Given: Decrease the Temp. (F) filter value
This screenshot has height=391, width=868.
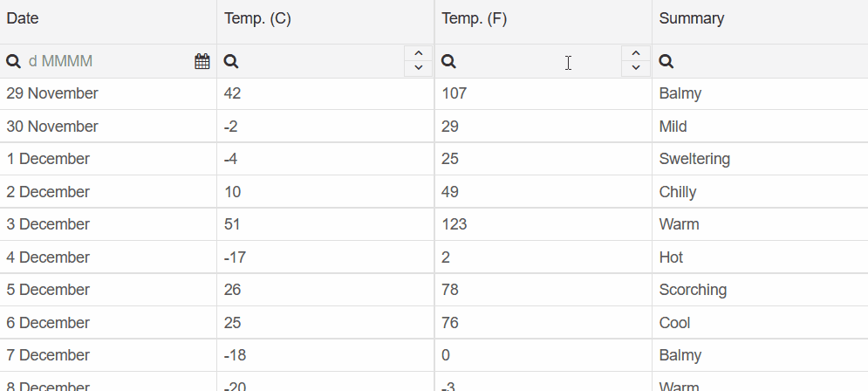Looking at the screenshot, I should [x=636, y=68].
